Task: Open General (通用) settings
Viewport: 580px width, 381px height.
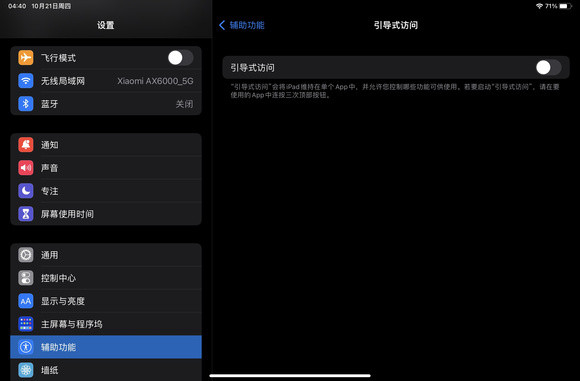Action: tap(106, 255)
